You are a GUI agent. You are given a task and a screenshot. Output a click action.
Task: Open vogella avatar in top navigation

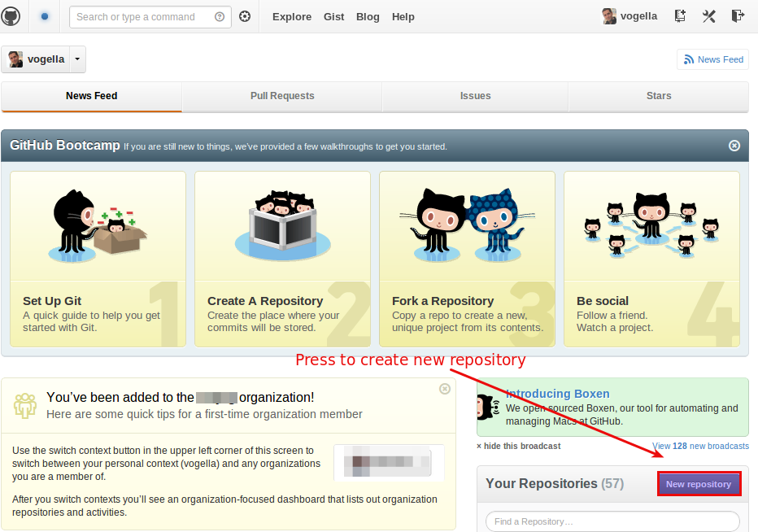pos(609,16)
